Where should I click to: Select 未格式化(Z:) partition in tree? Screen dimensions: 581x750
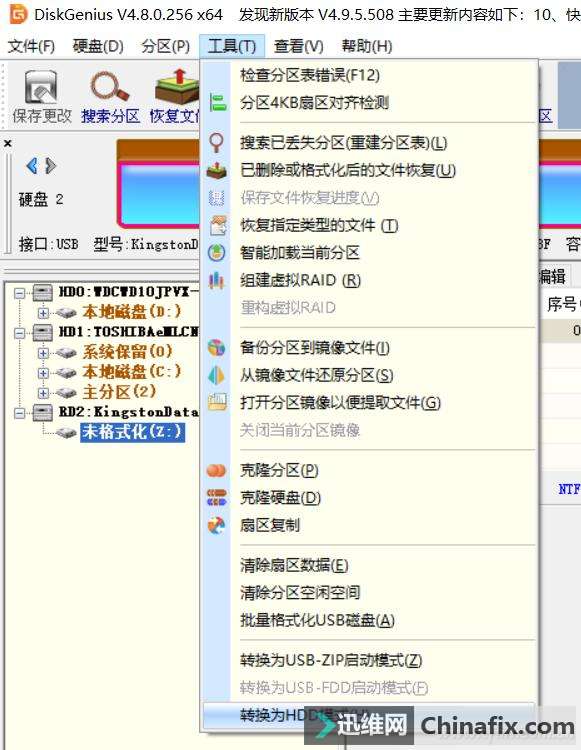(x=132, y=432)
